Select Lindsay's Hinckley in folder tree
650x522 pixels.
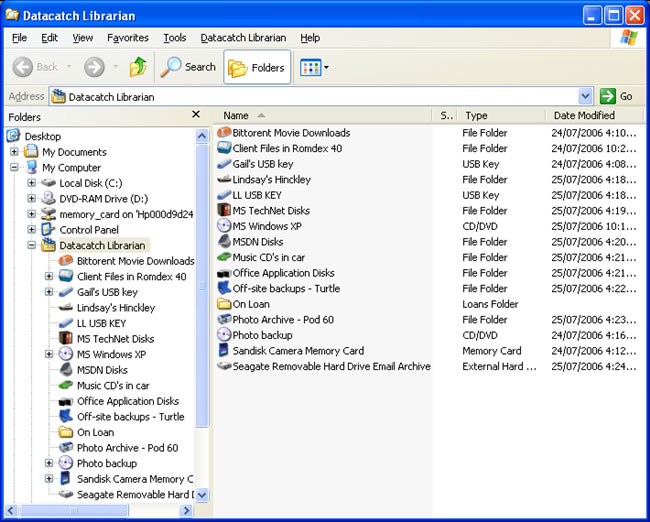click(x=116, y=308)
